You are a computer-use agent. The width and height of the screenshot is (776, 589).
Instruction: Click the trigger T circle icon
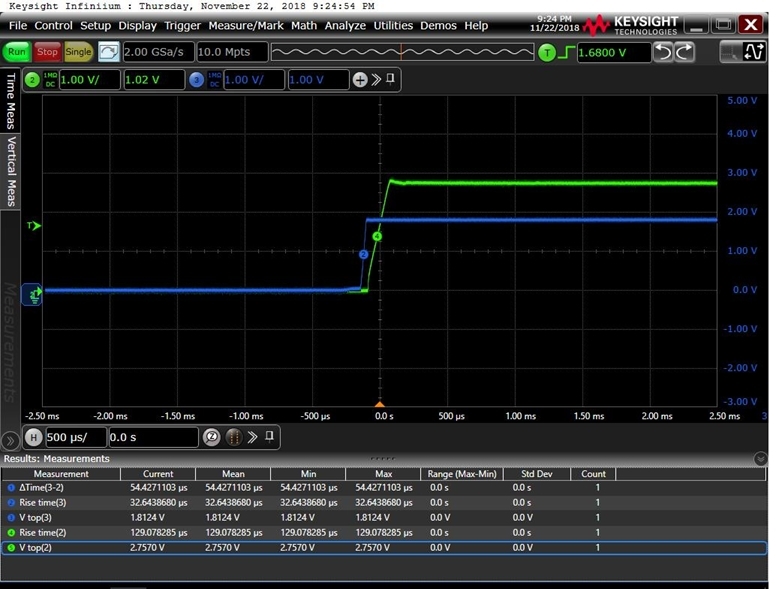point(547,52)
